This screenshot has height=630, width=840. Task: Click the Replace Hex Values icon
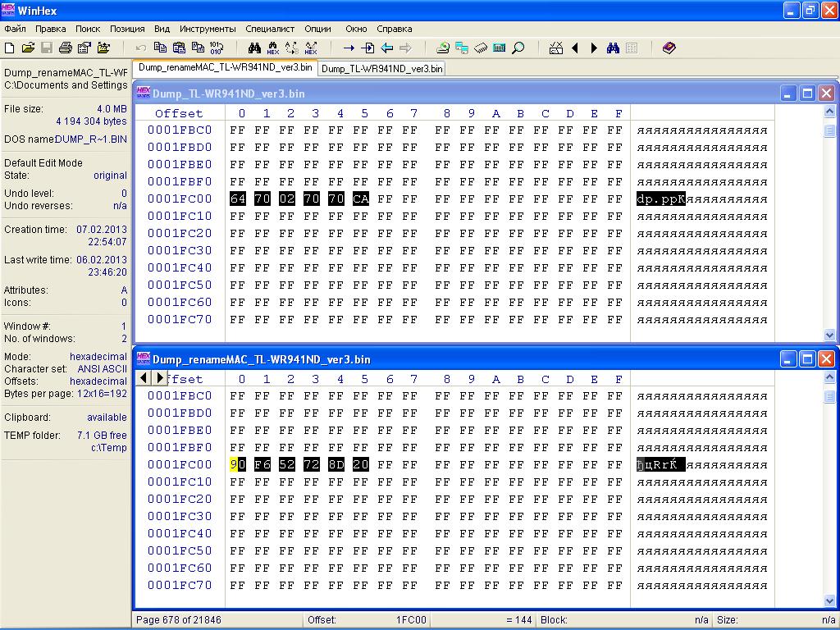click(311, 48)
